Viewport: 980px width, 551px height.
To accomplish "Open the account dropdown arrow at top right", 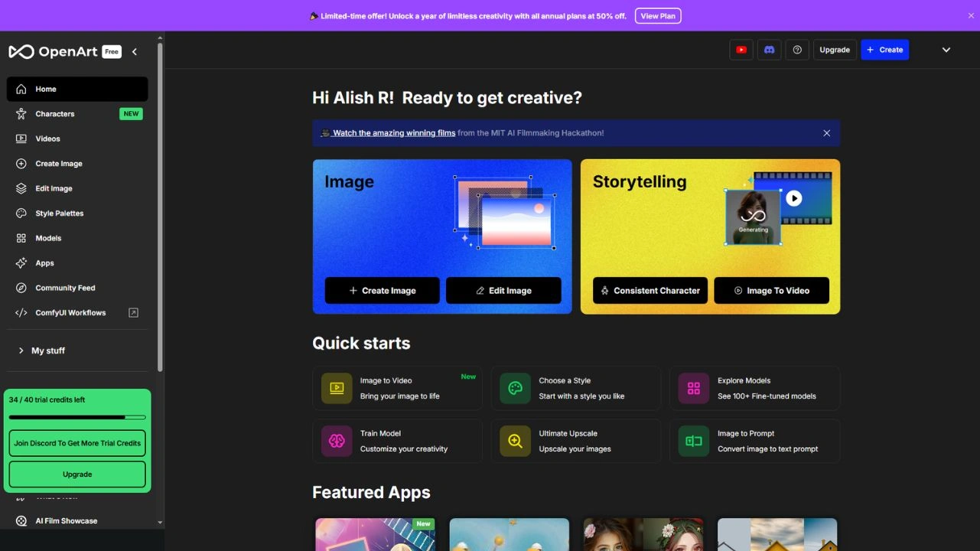I will (946, 50).
